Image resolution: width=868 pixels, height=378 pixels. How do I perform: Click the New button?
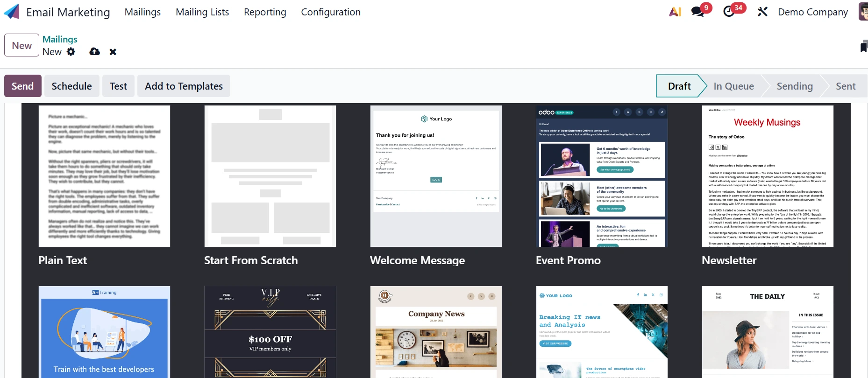click(22, 45)
